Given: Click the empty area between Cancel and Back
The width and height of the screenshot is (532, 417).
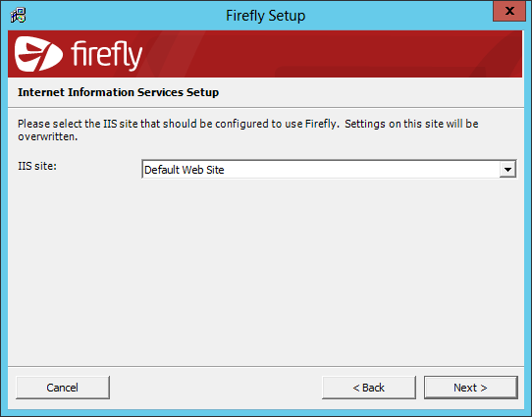Looking at the screenshot, I should (x=216, y=388).
